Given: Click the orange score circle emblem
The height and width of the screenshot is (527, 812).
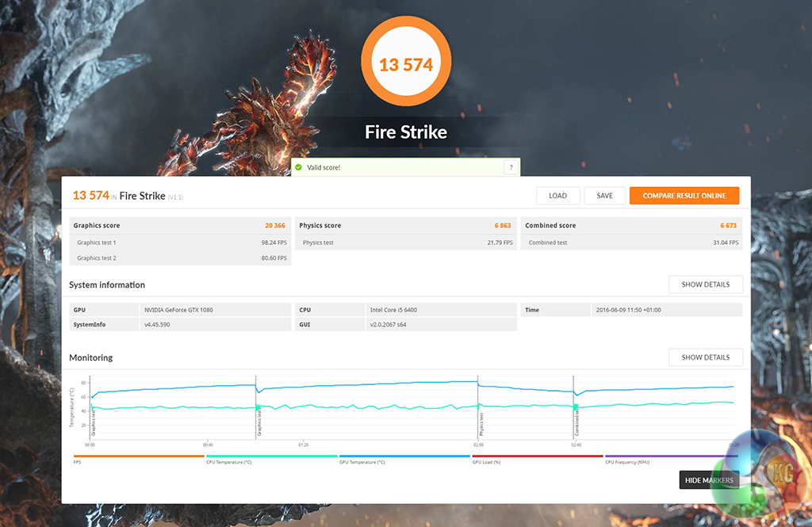Looking at the screenshot, I should 406,63.
